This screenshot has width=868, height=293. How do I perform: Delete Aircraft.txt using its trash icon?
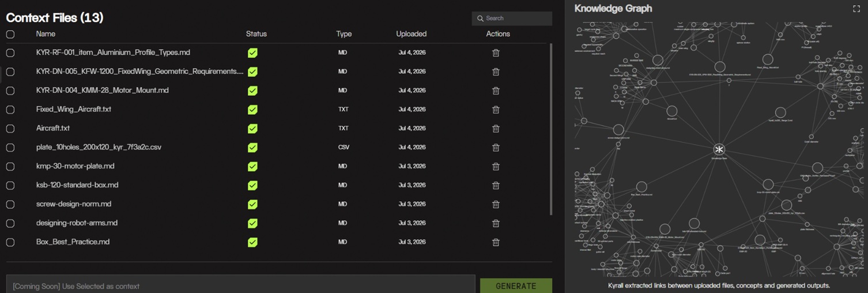pos(496,129)
